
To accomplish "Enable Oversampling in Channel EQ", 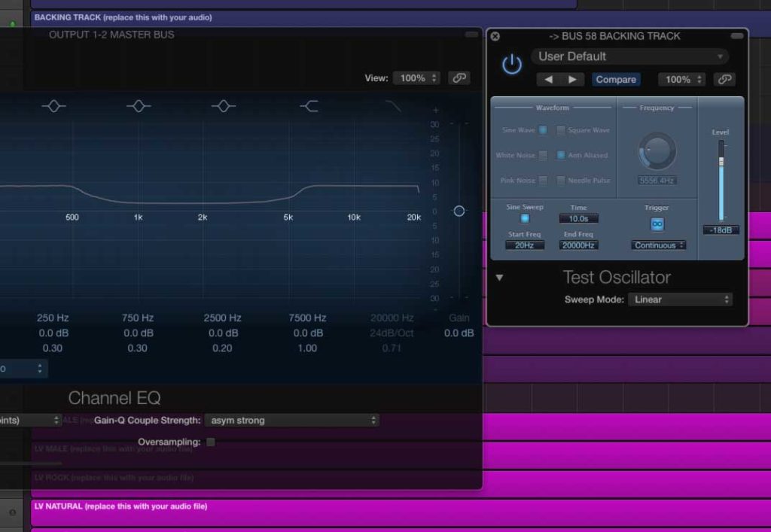I will click(210, 442).
